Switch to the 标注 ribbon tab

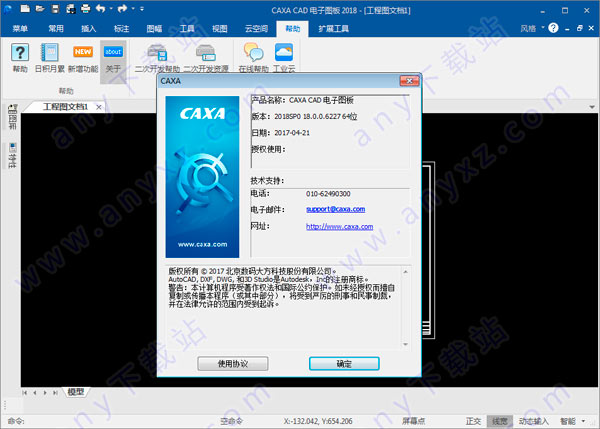click(x=121, y=29)
